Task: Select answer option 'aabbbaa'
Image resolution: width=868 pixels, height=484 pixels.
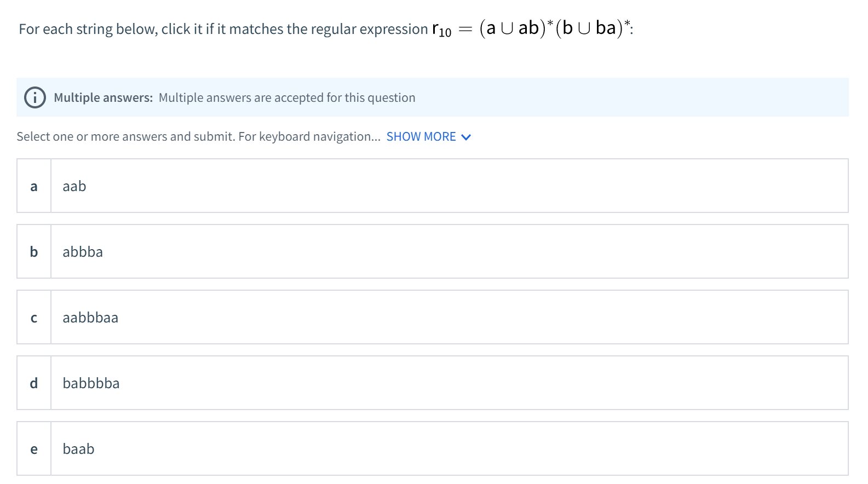Action: pos(90,318)
